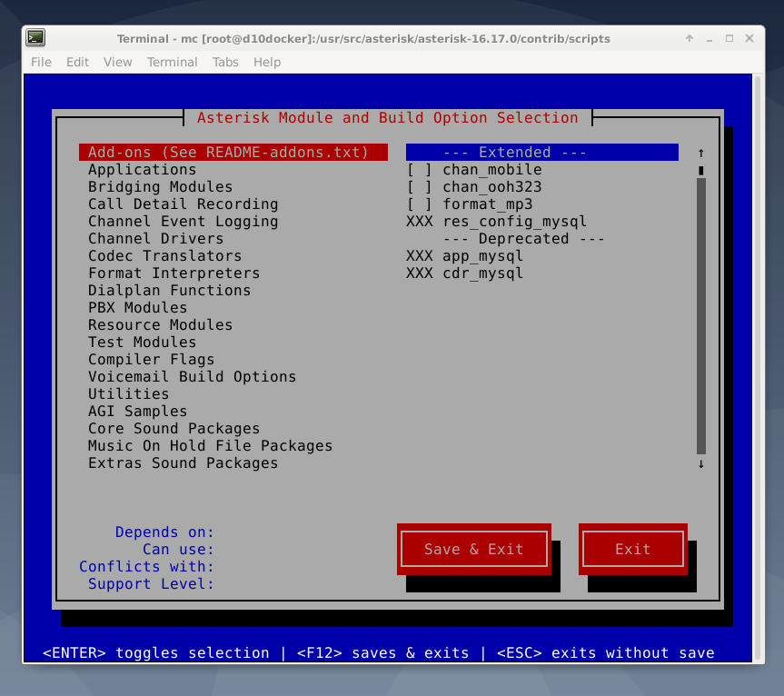
Task: Open the Terminal menu
Action: [172, 62]
